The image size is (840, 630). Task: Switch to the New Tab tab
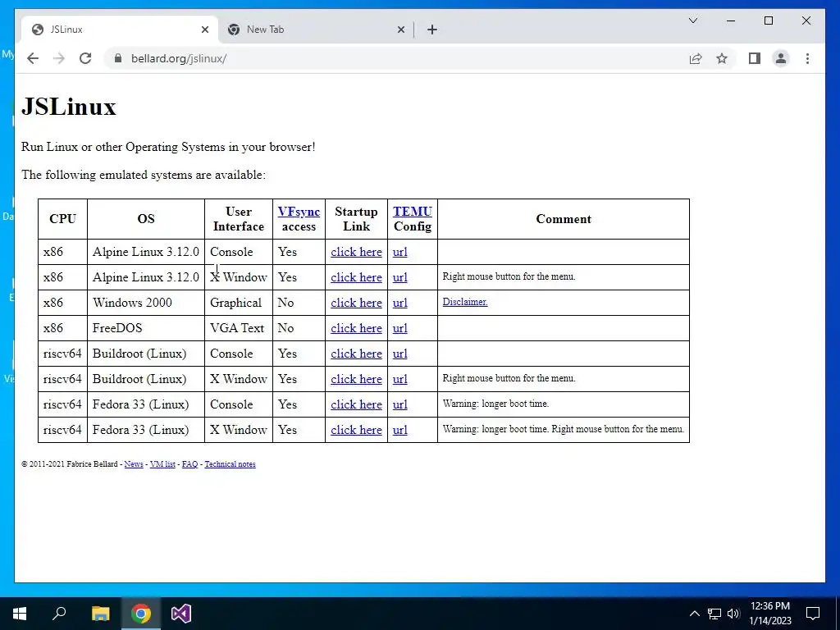point(316,30)
